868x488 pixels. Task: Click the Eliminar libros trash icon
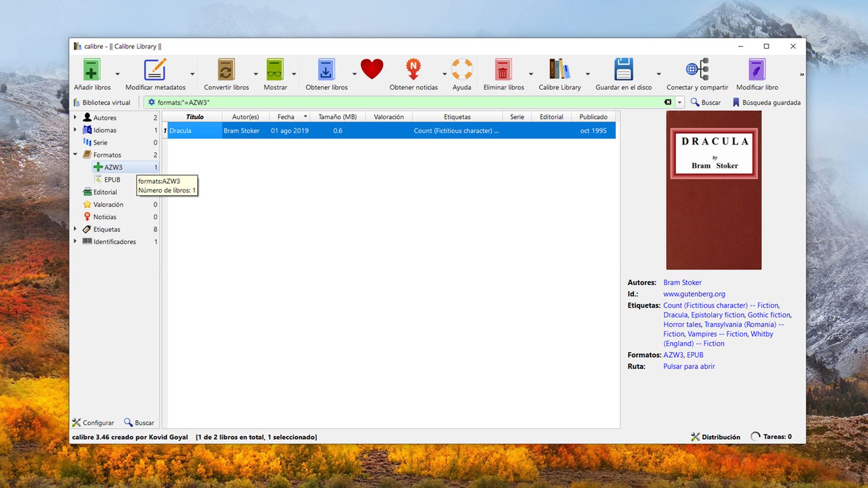(x=503, y=70)
